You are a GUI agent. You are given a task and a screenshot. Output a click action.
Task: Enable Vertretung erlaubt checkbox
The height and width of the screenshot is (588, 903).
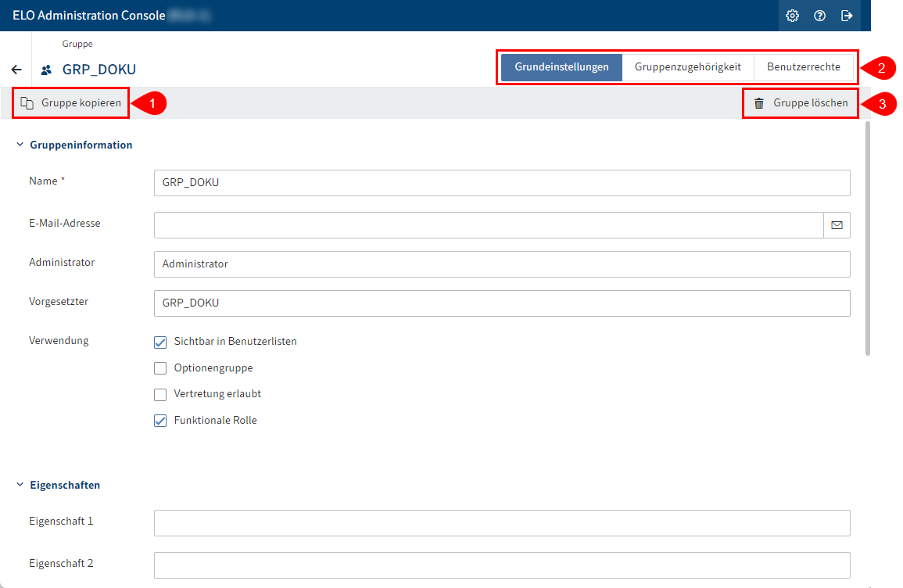160,394
